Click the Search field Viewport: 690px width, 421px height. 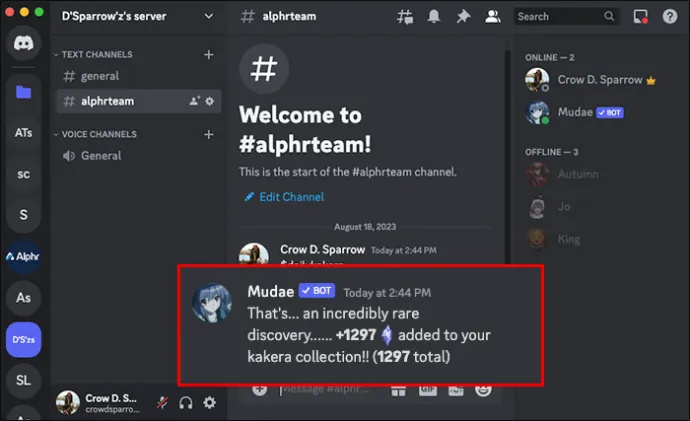pyautogui.click(x=565, y=17)
